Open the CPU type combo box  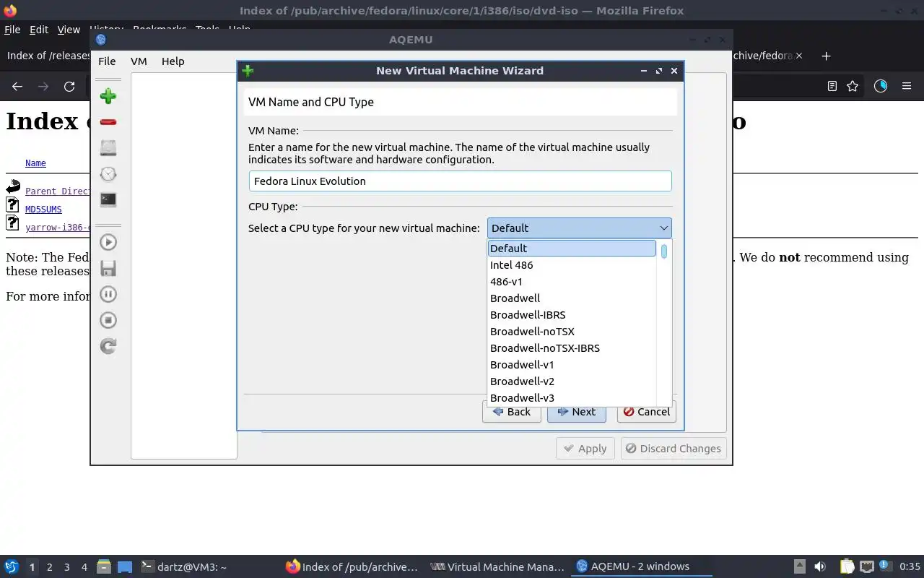[x=580, y=228]
